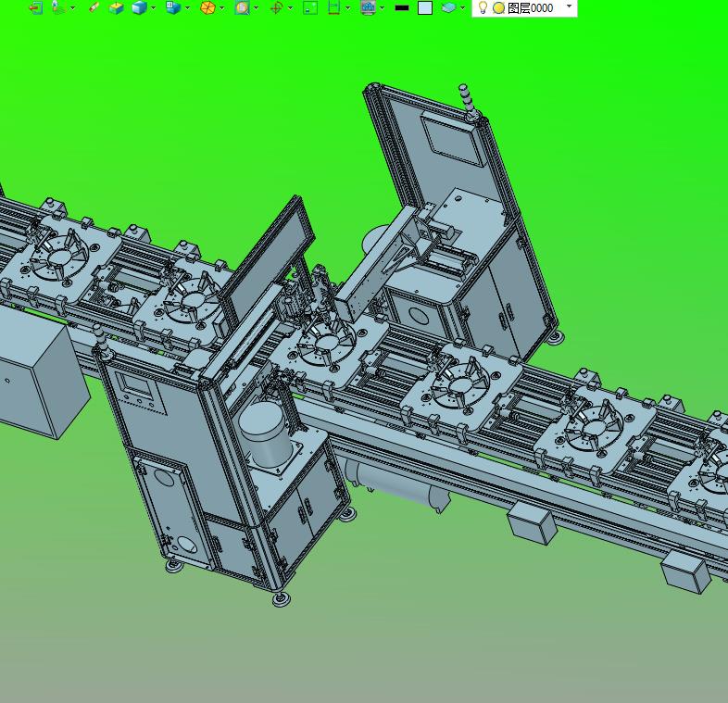Expand the view orientation dropdown arrow
The image size is (728, 703).
pyautogui.click(x=188, y=8)
